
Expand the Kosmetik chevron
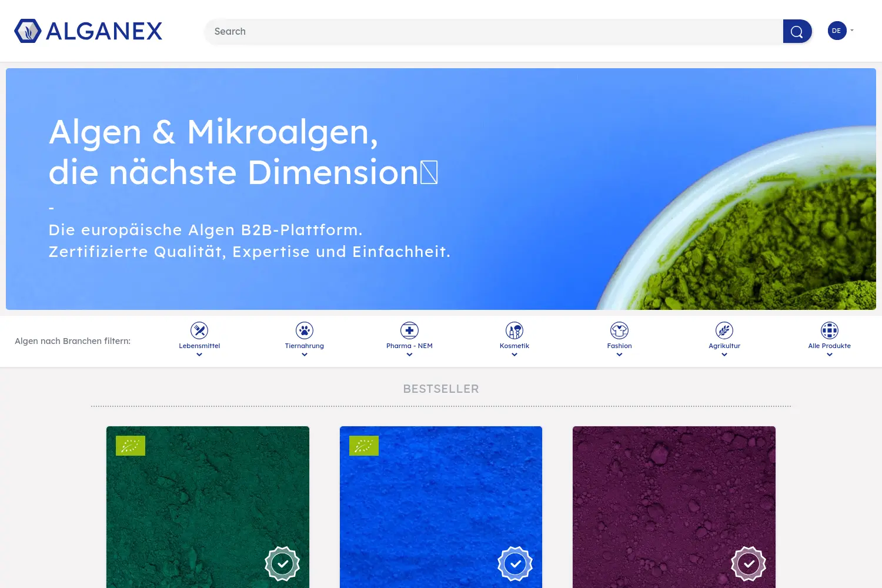point(514,355)
